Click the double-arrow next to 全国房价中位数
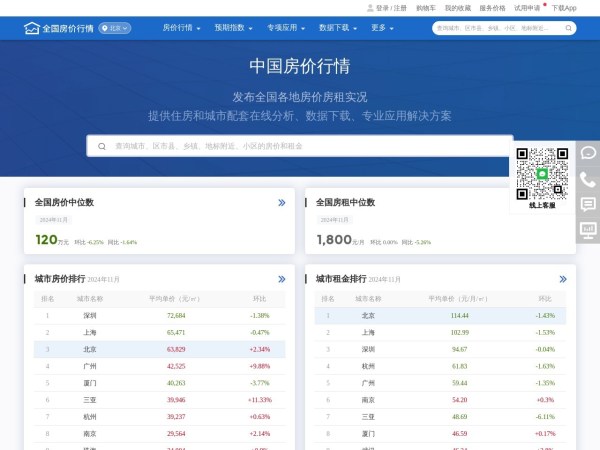 click(282, 203)
